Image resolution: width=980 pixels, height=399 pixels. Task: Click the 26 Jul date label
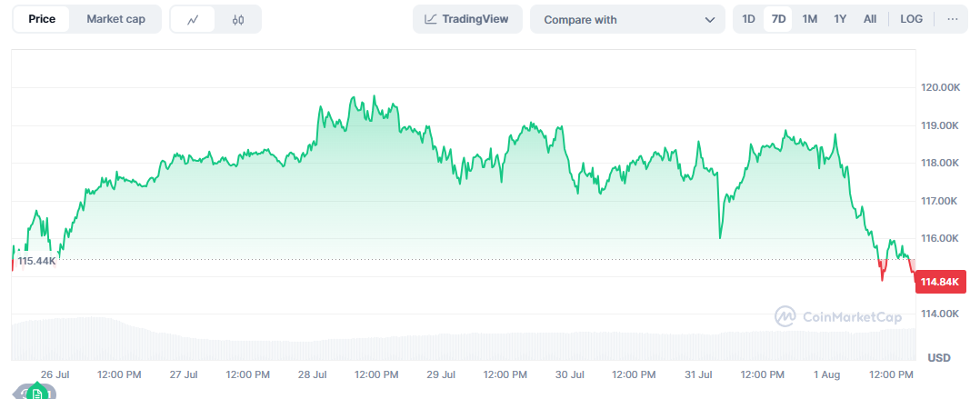pos(55,374)
